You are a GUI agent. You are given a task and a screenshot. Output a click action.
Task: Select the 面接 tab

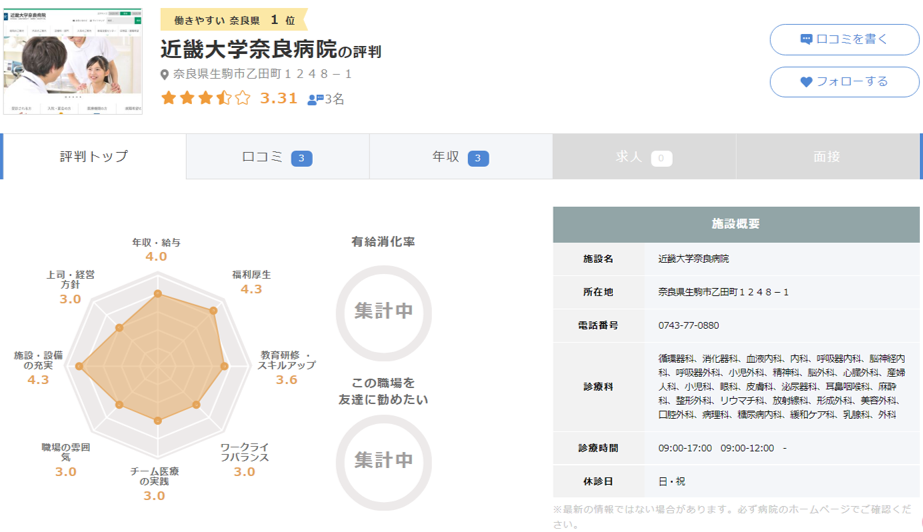(827, 157)
